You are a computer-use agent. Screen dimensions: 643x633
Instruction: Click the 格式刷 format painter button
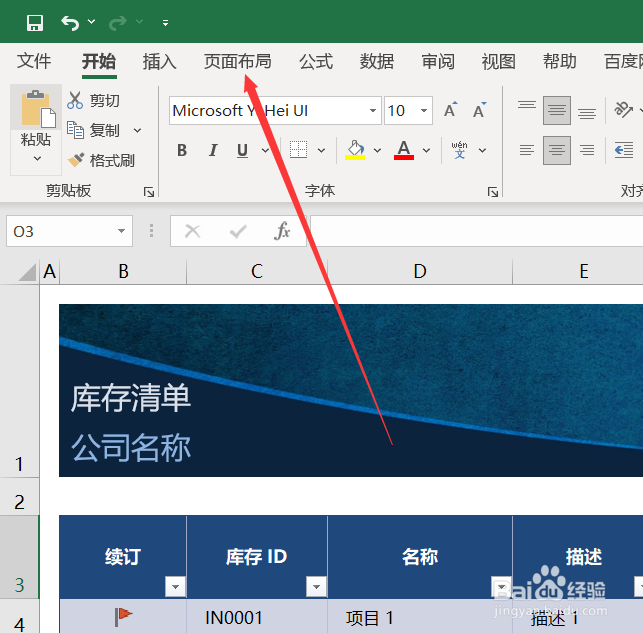coord(101,160)
